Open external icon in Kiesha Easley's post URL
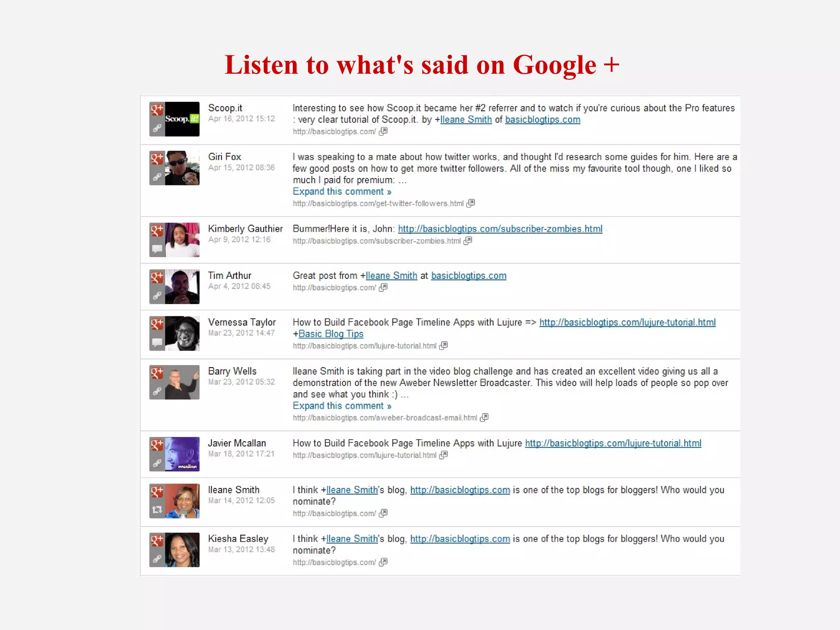This screenshot has height=630, width=840. pyautogui.click(x=383, y=562)
